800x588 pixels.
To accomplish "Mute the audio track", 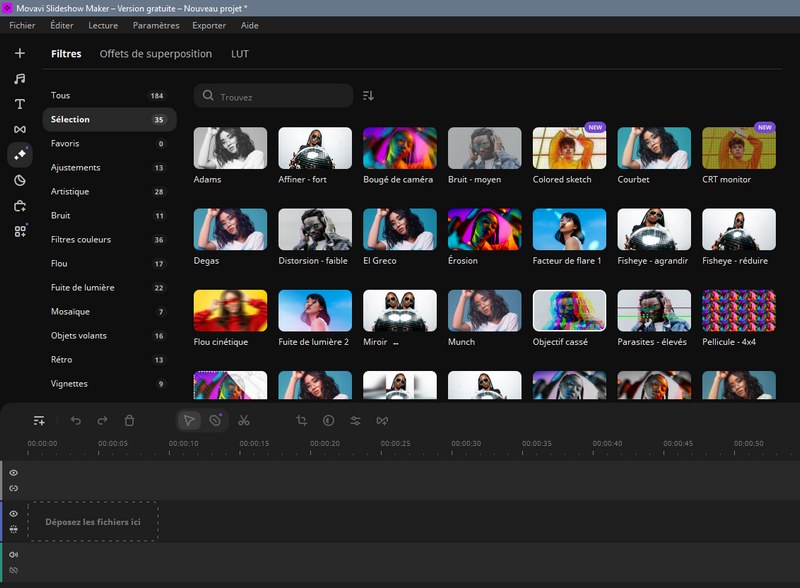I will 14,555.
